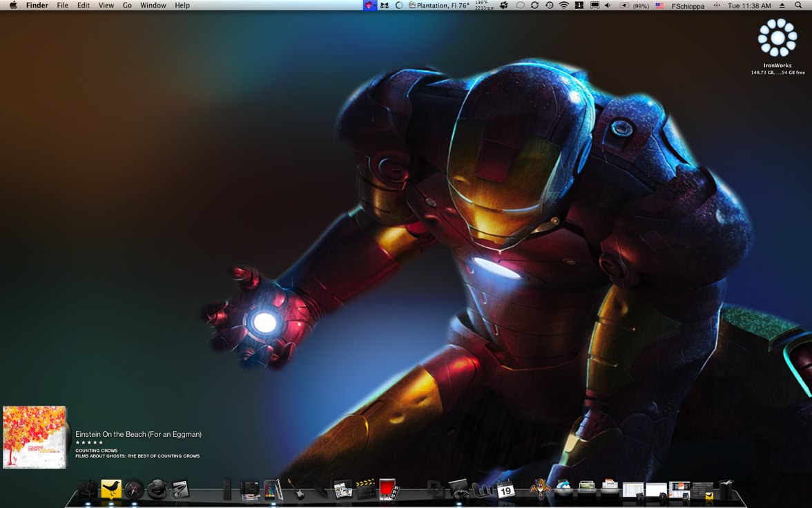Select the IronWorks drive icon on desktop
This screenshot has width=812, height=508.
click(777, 38)
